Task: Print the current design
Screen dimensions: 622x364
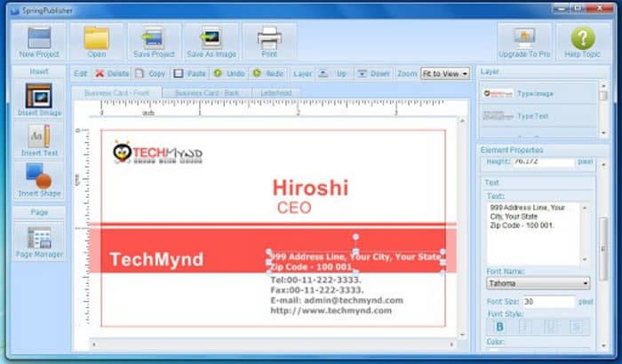Action: pyautogui.click(x=269, y=42)
